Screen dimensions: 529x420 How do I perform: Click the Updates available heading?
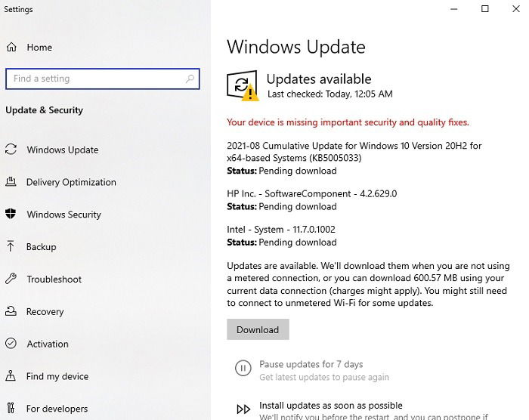point(319,79)
